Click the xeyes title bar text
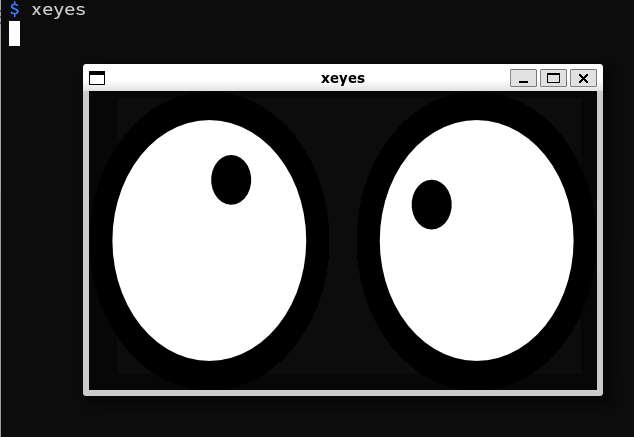Screen dimensions: 634x437 click(343, 78)
